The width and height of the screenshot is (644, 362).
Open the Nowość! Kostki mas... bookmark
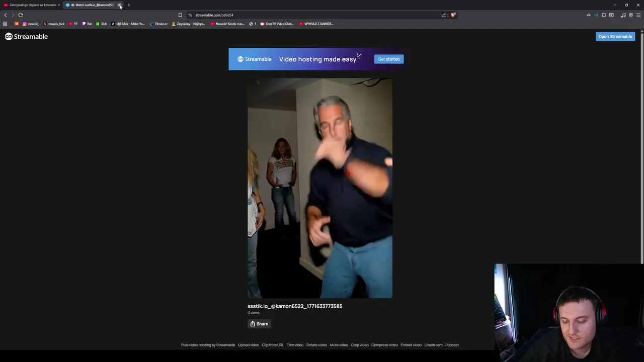click(x=227, y=24)
